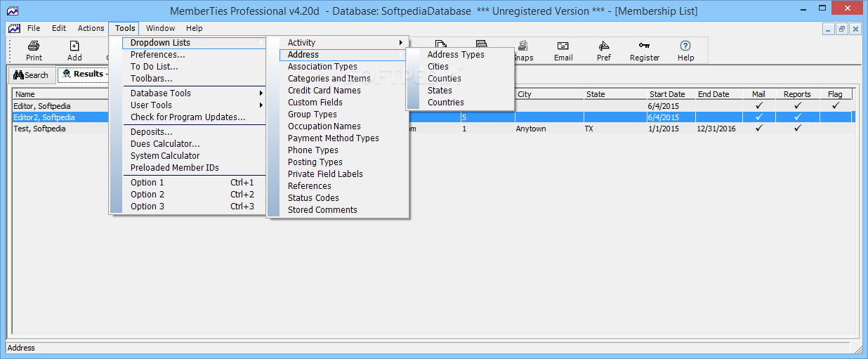
Task: Open the Actions menu
Action: coord(91,28)
